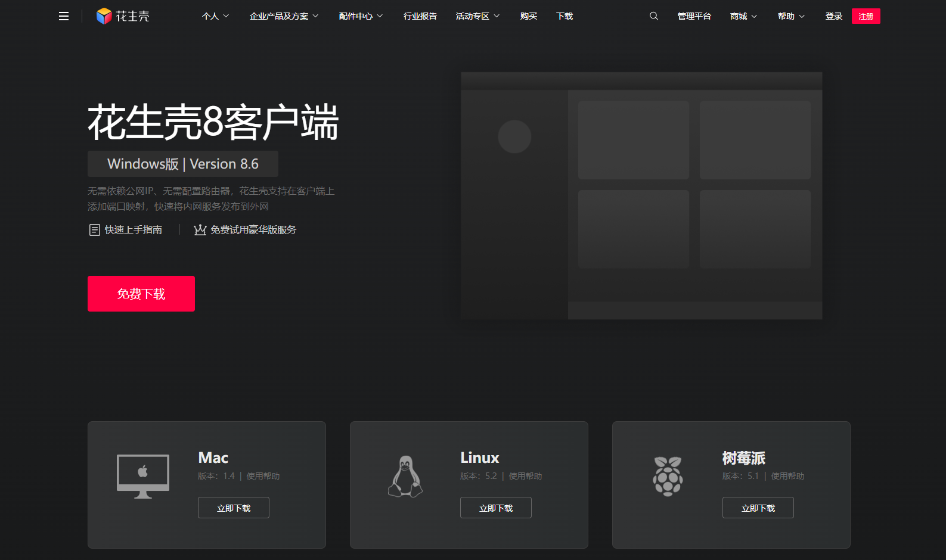Viewport: 946px width, 560px height.
Task: Click the crown icon beside 免费试用豪华版服务
Action: click(200, 230)
